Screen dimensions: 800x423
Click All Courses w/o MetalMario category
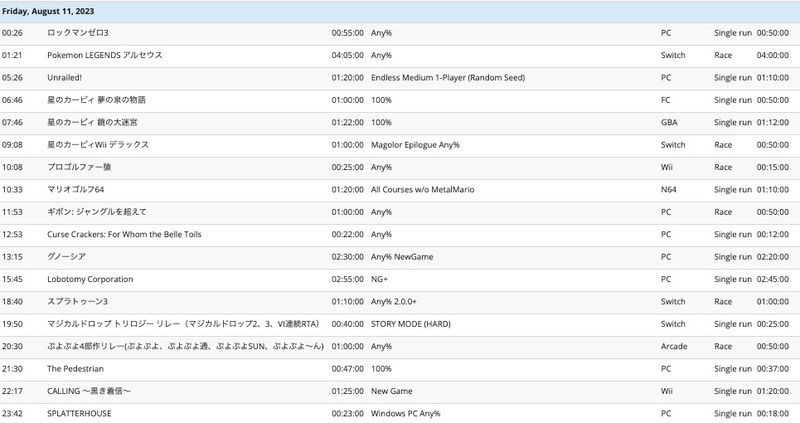(422, 190)
